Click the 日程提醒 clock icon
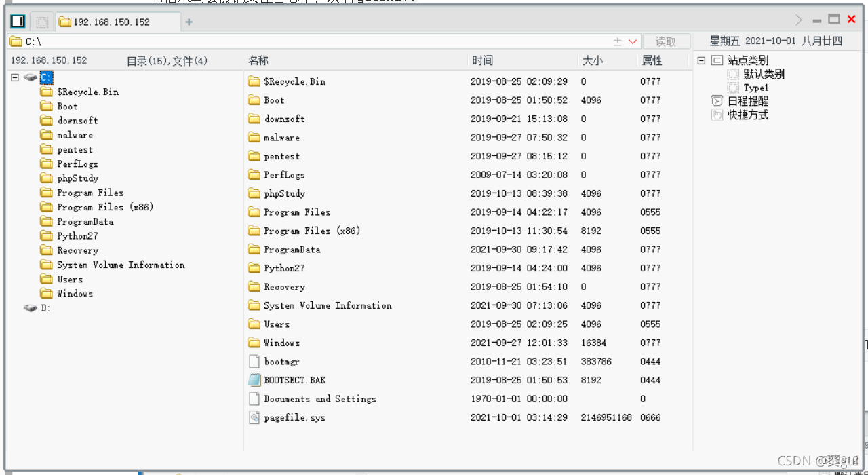 [x=717, y=101]
